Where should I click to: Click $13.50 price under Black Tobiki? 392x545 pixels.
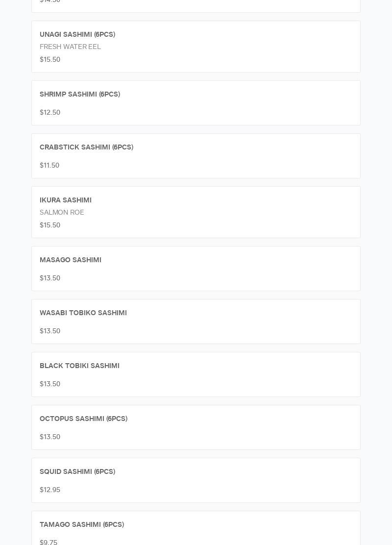point(50,384)
